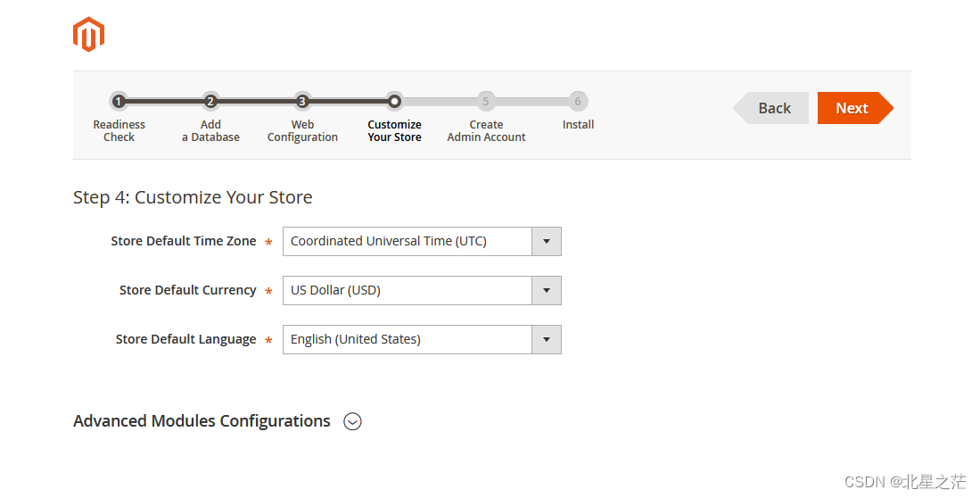The width and height of the screenshot is (980, 498).
Task: Click the US Dollar (USD) select box
Action: point(422,290)
